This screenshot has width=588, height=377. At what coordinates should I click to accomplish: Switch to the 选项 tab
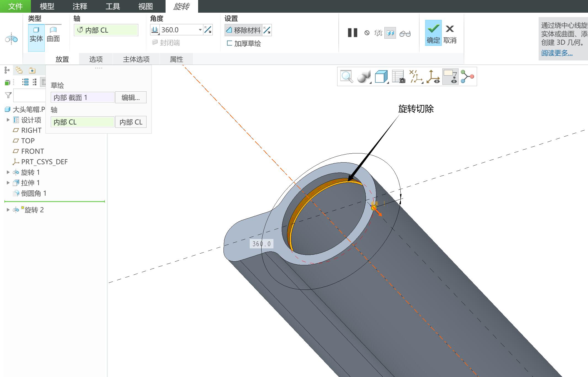pos(96,59)
